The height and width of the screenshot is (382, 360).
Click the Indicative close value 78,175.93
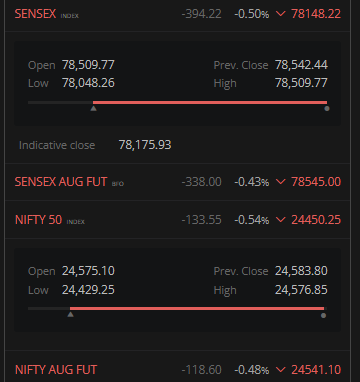(x=145, y=145)
